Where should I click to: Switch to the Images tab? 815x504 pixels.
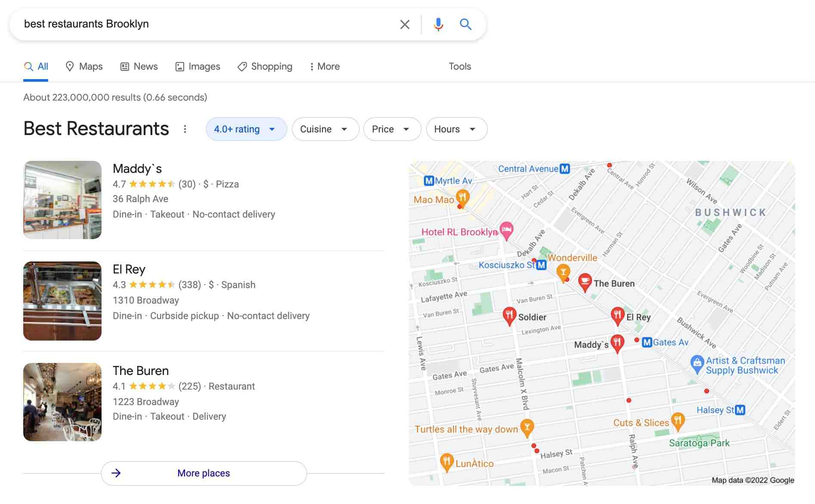(x=198, y=66)
